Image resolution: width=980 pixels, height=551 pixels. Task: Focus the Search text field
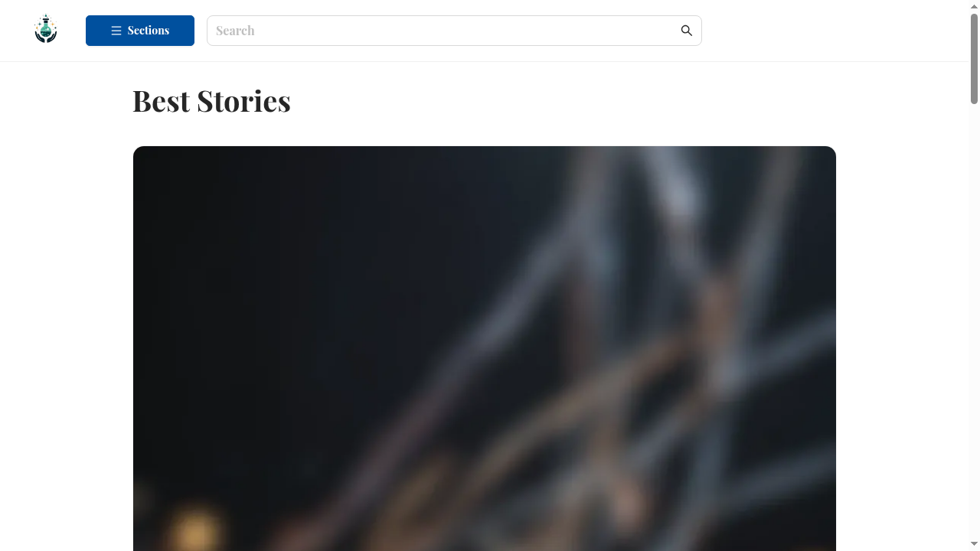pyautogui.click(x=454, y=31)
